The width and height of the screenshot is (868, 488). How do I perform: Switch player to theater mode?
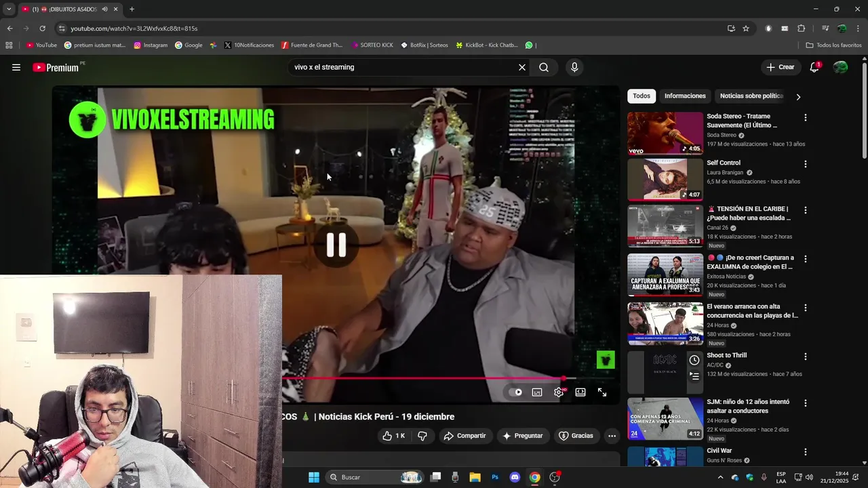[580, 392]
